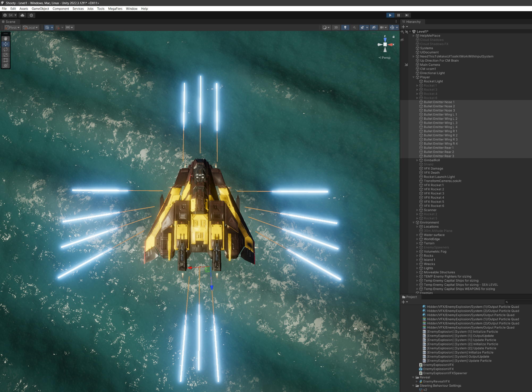Open the MegaFiers menu
The width and height of the screenshot is (532, 392).
coord(115,8)
